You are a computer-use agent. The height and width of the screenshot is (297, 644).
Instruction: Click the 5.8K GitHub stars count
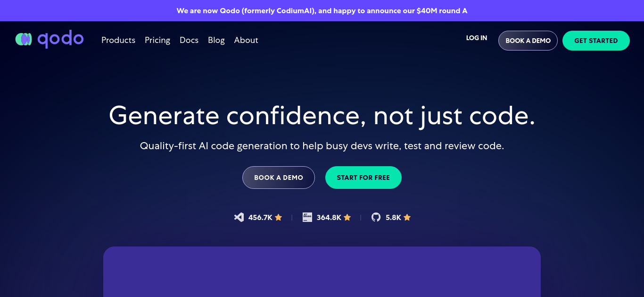click(393, 217)
